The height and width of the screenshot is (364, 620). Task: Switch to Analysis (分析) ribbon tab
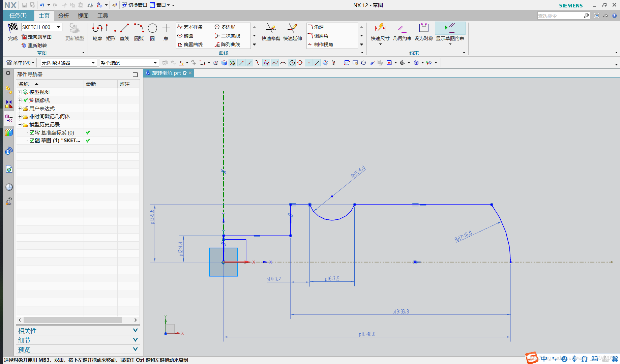(64, 16)
